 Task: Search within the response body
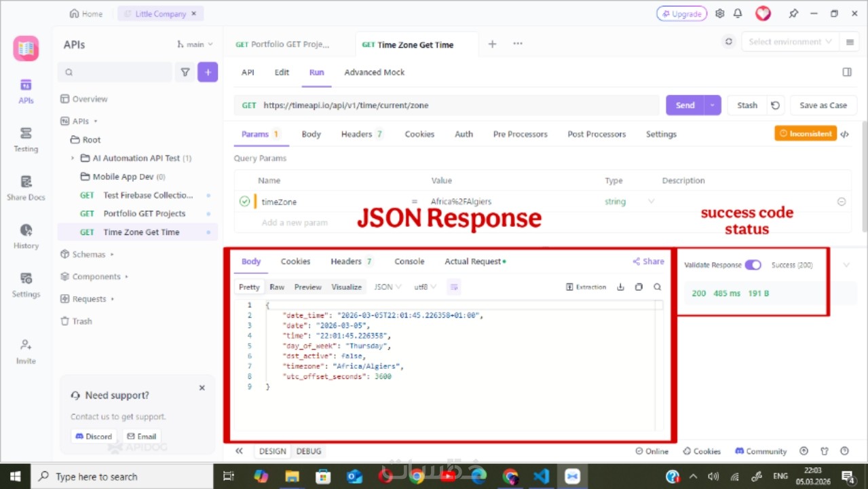coord(658,287)
